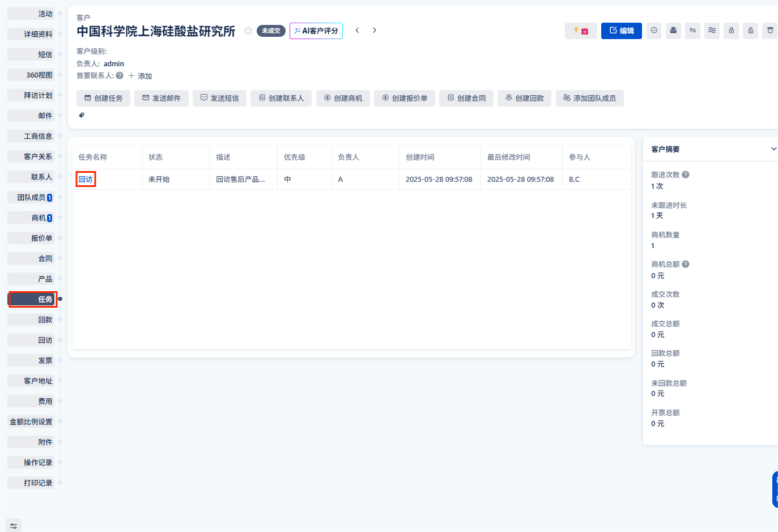Click the 发送短信 button
Screen dimensions: 778x532
pyautogui.click(x=219, y=98)
